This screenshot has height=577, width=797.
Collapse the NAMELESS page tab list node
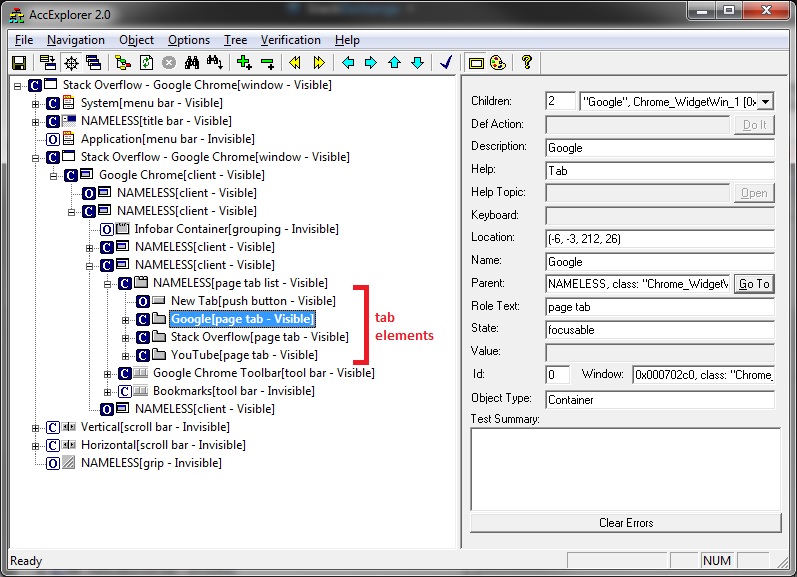[x=107, y=284]
